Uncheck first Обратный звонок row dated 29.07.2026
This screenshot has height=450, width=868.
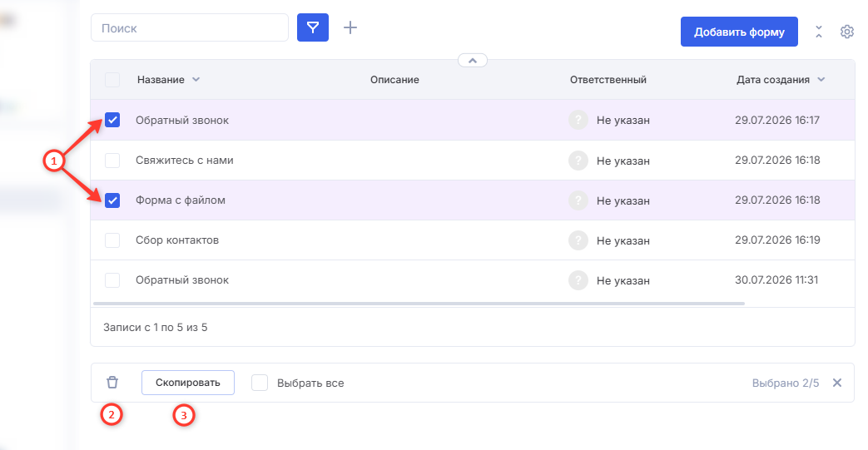(112, 120)
